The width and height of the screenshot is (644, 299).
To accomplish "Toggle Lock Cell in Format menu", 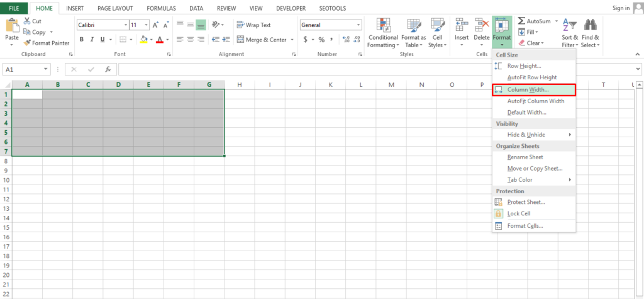I will tap(534, 213).
